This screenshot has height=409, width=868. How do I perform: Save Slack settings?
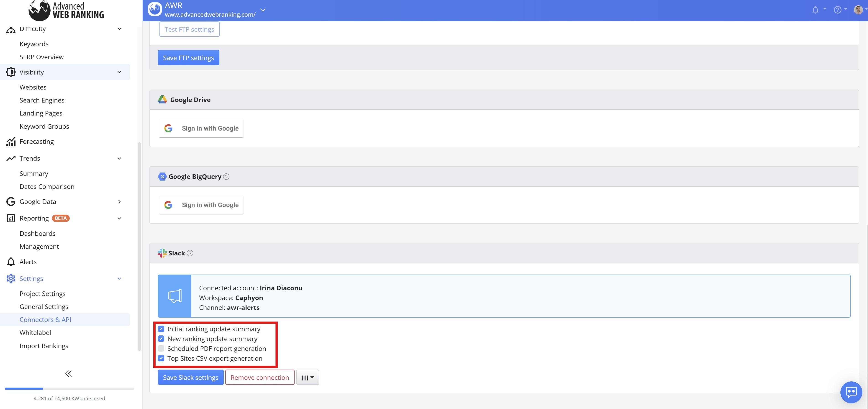coord(191,377)
